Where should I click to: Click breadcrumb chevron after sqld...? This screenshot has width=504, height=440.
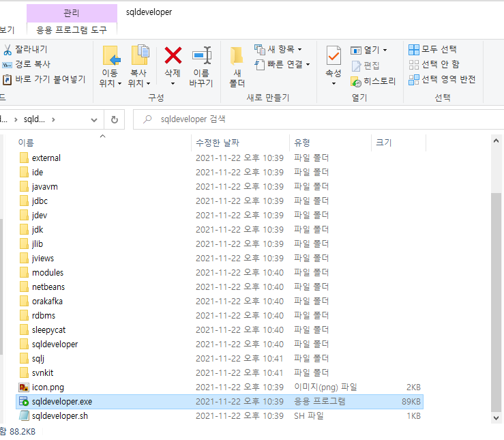[x=53, y=119]
